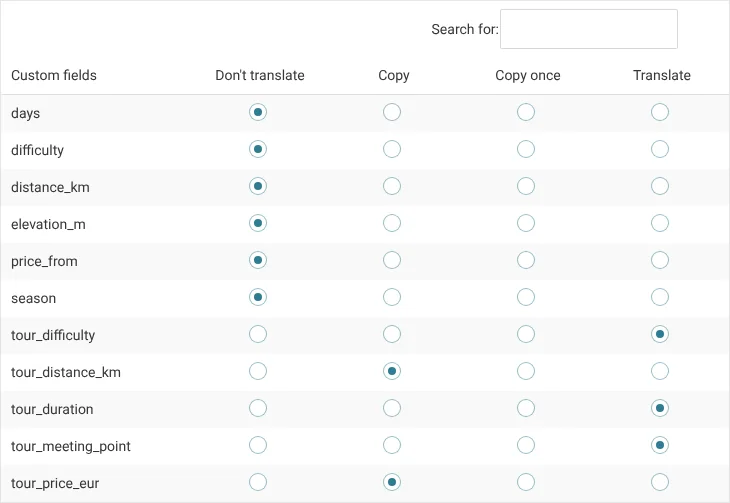Select Copy once for price_from
The image size is (730, 503).
pos(526,260)
